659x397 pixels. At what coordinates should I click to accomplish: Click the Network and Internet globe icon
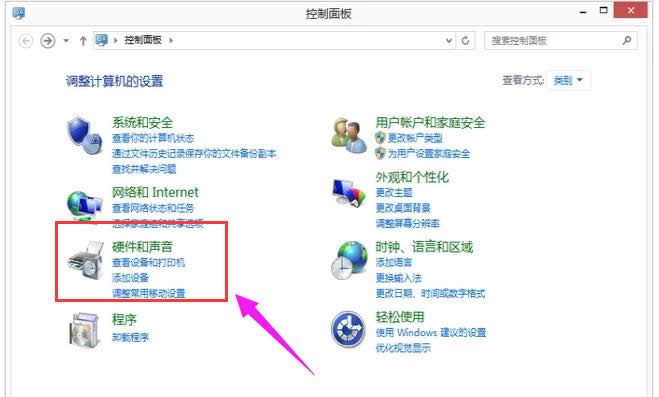(x=84, y=205)
